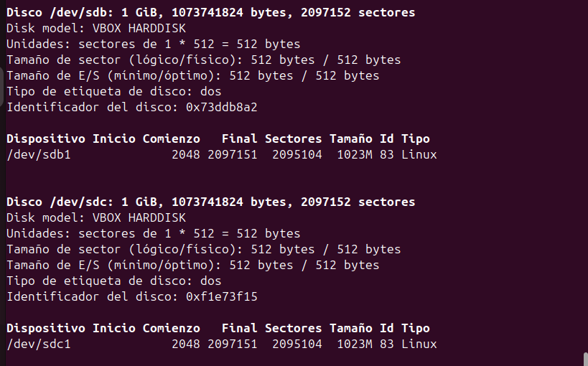
Task: Click the 2095104 sectors value for /dev/sdc1
Action: tap(297, 344)
